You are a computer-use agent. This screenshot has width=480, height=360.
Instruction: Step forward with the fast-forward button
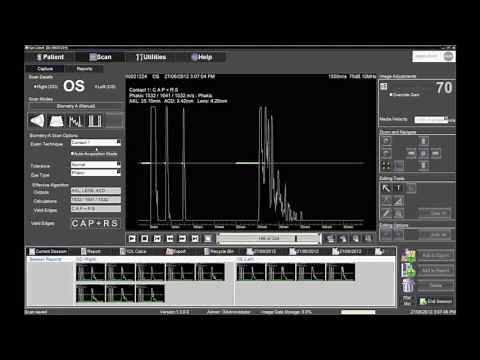[x=182, y=238]
